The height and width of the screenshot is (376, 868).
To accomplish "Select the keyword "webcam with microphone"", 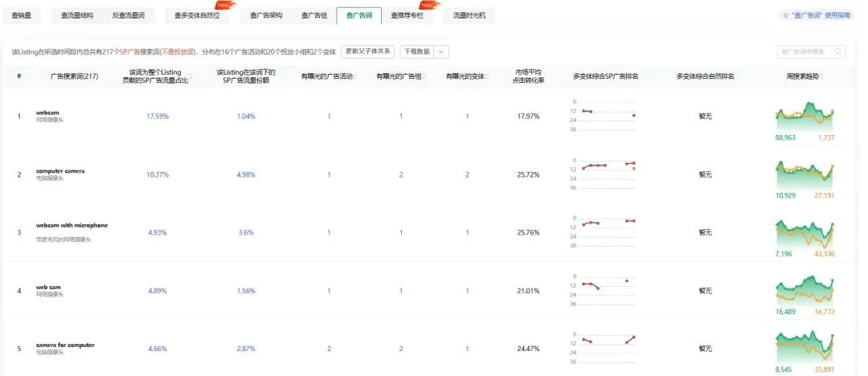I will pos(72,226).
